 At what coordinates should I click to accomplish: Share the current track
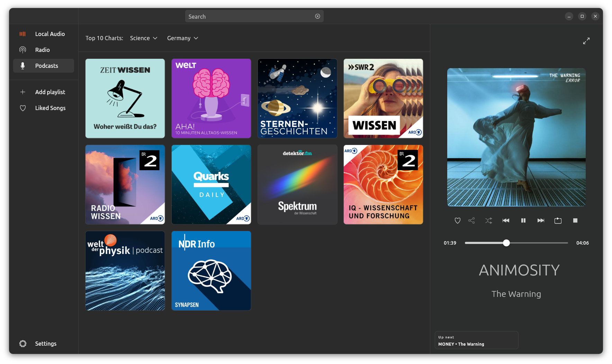point(471,220)
